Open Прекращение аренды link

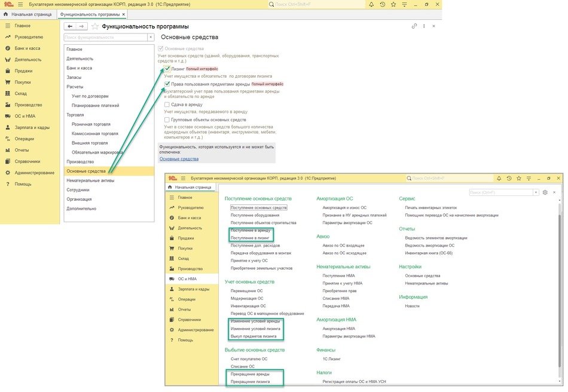[x=250, y=374]
